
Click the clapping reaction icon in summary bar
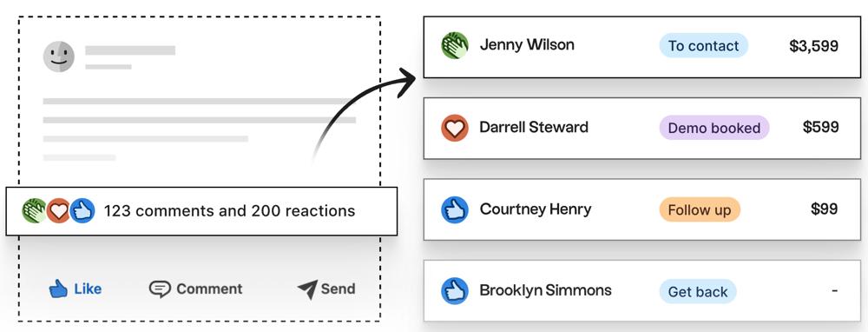click(x=35, y=211)
